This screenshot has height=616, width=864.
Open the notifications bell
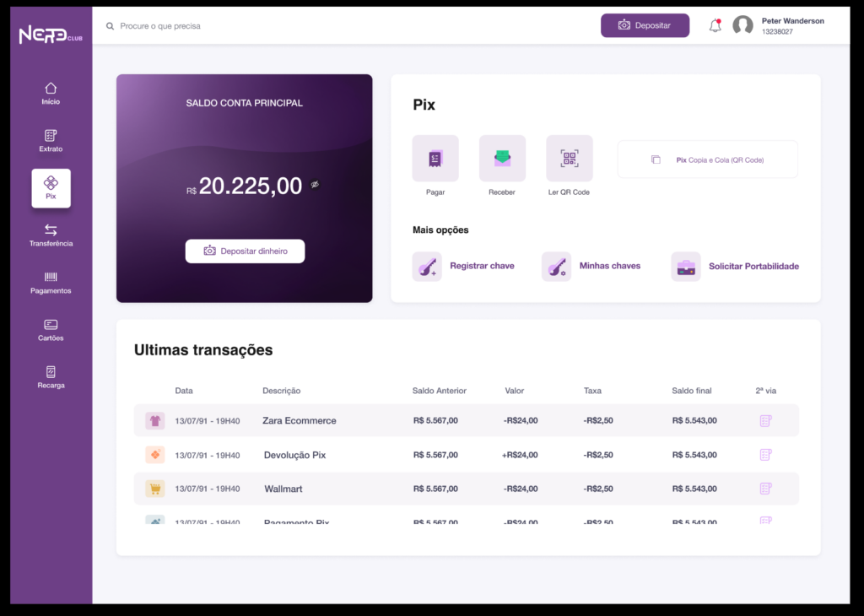pos(715,25)
